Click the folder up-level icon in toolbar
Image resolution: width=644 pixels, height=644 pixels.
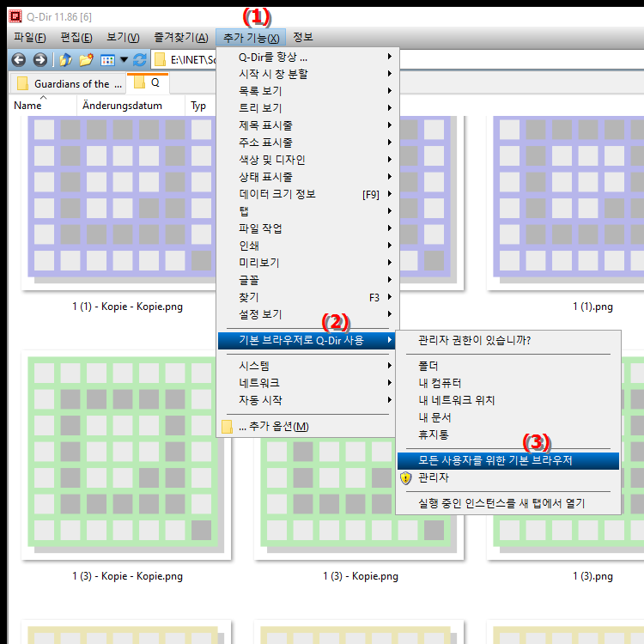pos(65,60)
